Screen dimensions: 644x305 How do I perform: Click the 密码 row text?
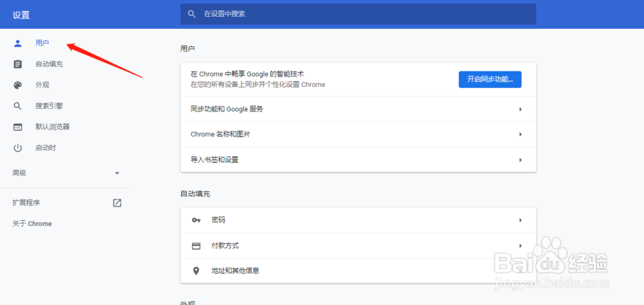(x=218, y=221)
